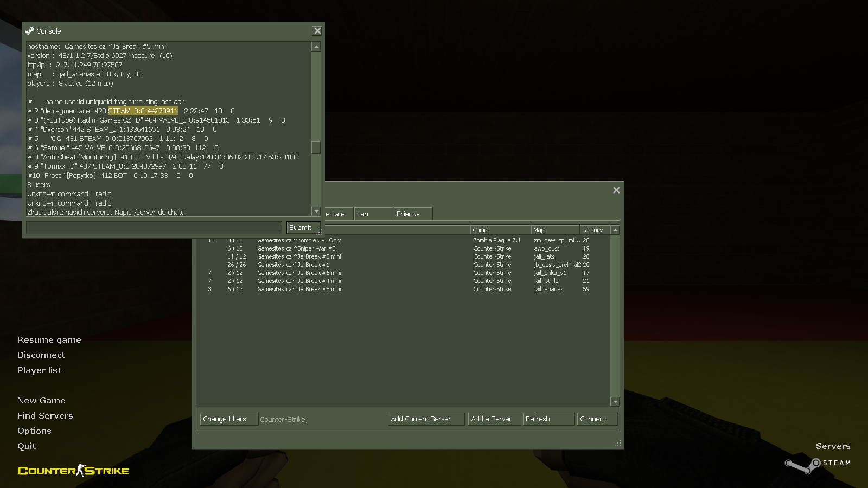Click map name jail_ananas in server list
This screenshot has height=488, width=868.
548,289
